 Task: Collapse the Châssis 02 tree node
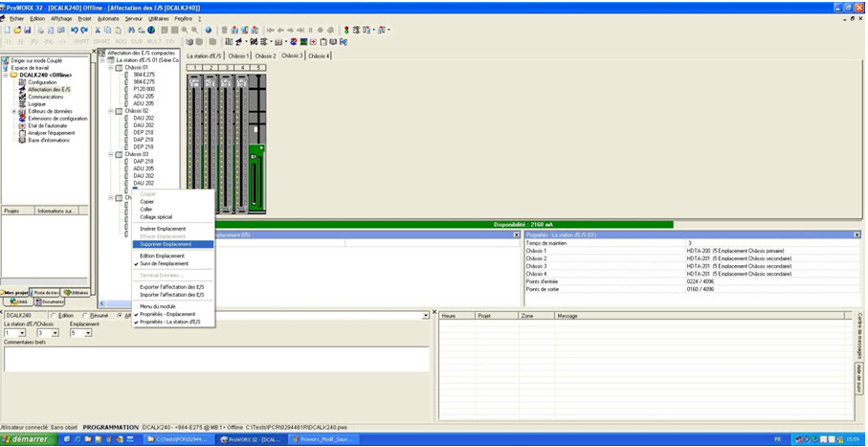(x=111, y=111)
